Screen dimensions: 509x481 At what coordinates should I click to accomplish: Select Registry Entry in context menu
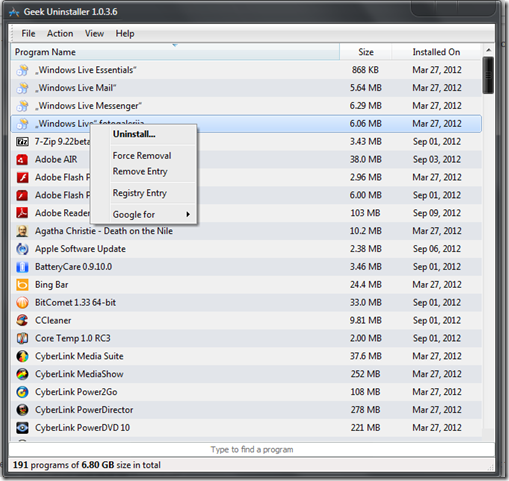click(140, 193)
